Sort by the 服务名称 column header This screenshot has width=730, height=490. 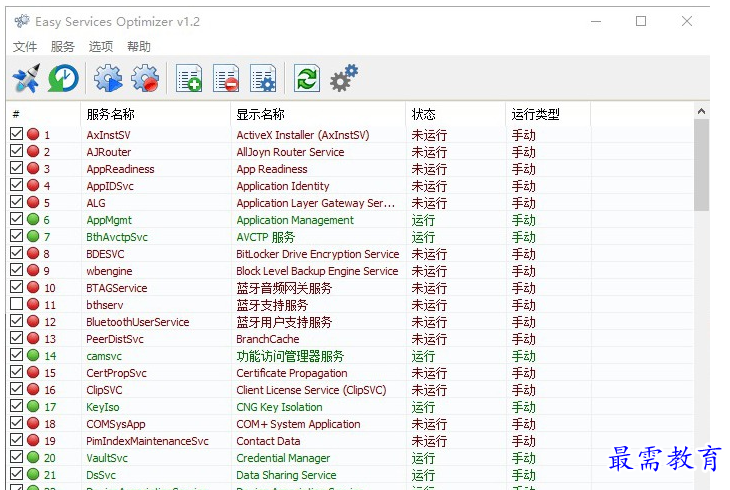[x=111, y=114]
